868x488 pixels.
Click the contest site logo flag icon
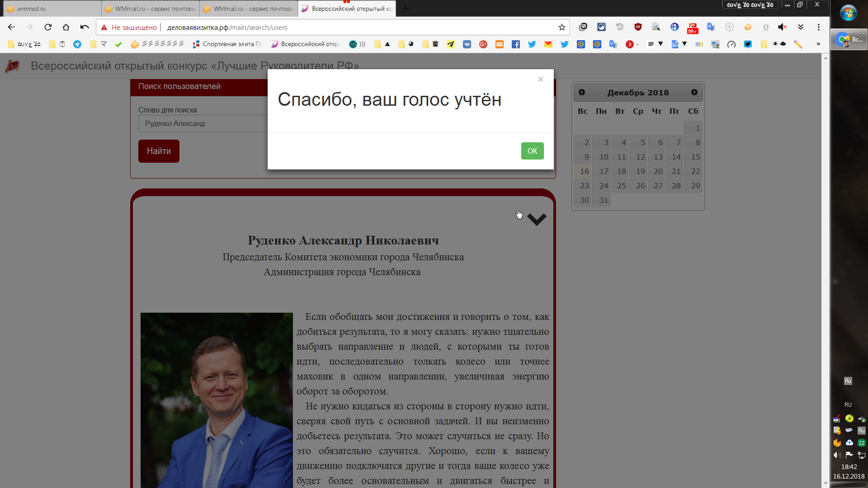[x=12, y=66]
